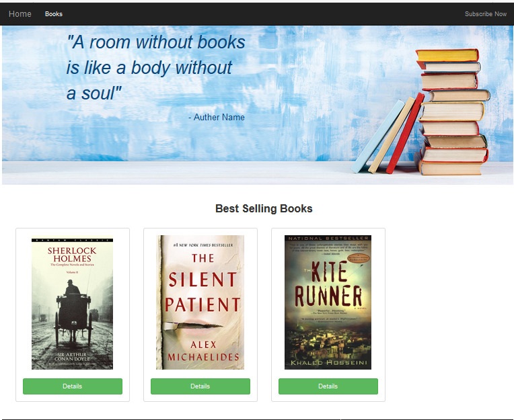Click the "- Auther Name" attribution text
Screen dimensions: 514x420
pos(217,117)
